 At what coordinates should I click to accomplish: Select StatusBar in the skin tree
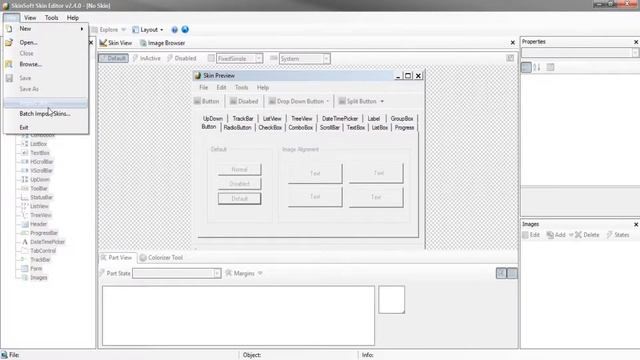click(x=41, y=198)
